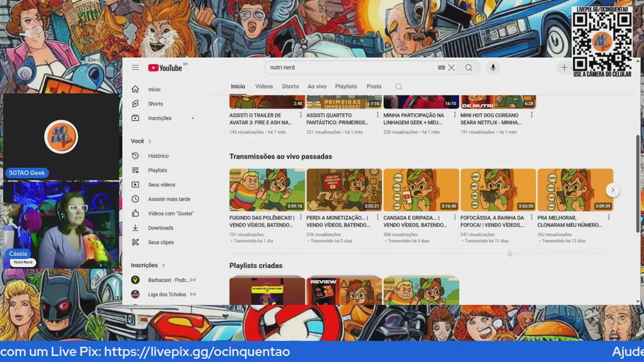The height and width of the screenshot is (362, 644).
Task: Click the Shorts icon in sidebar
Action: 135,104
